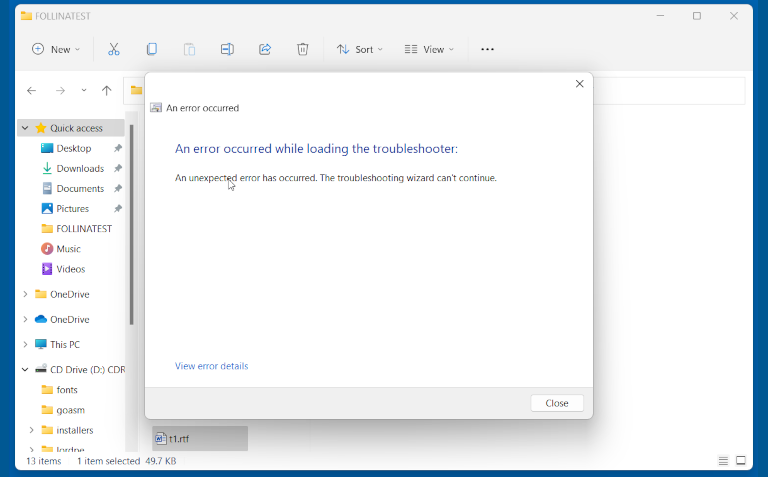Viewport: 768px width, 477px height.
Task: Click the '1 item selected 49.7 KB' status
Action: (126, 461)
